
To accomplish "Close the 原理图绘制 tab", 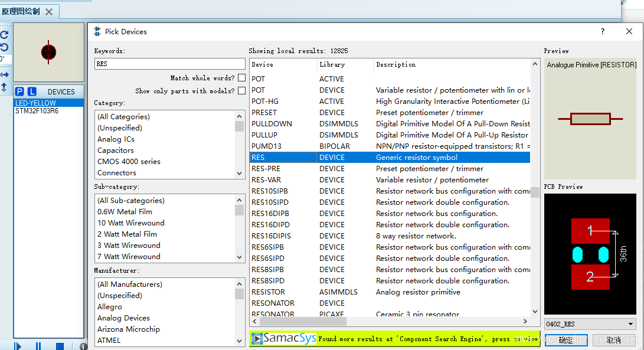I will coord(49,11).
